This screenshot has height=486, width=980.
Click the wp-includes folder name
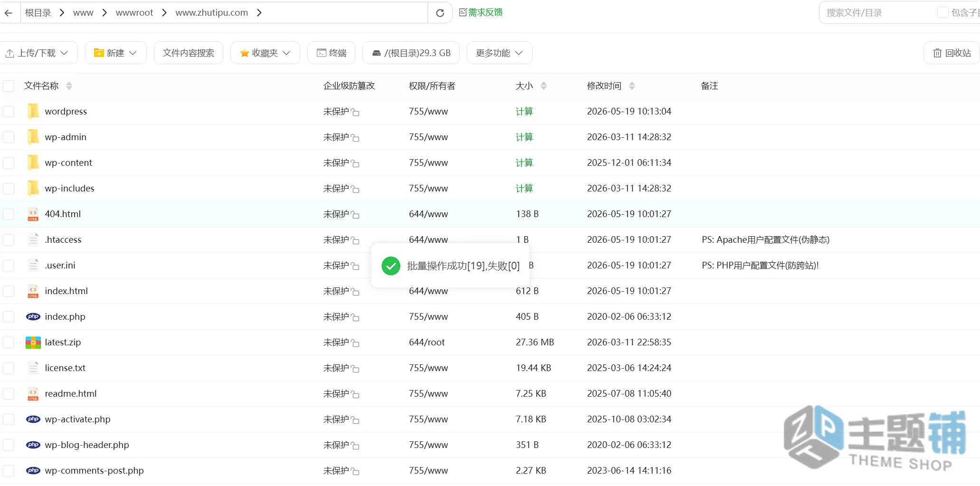point(70,188)
